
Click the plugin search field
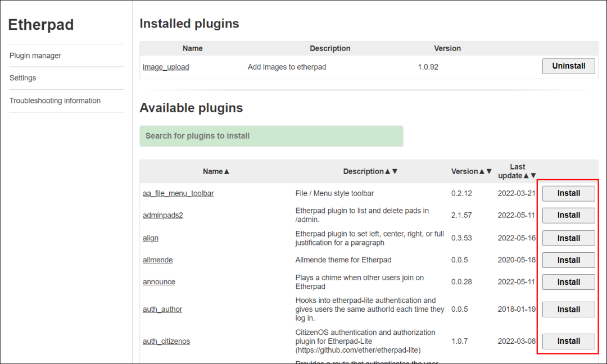click(271, 136)
